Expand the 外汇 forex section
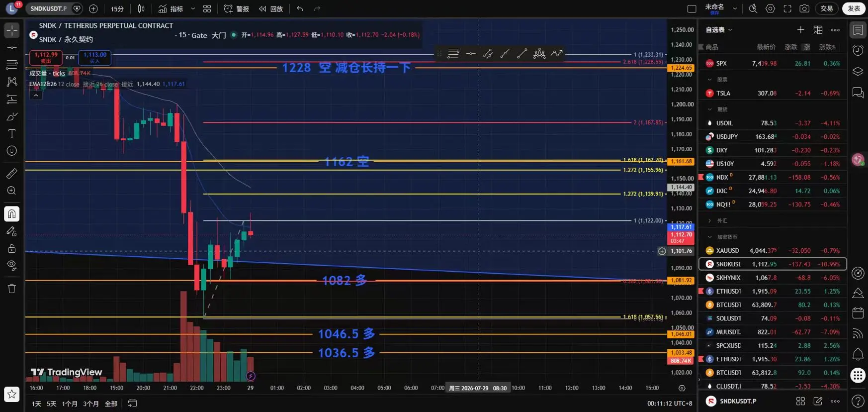The width and height of the screenshot is (868, 412). coord(710,220)
